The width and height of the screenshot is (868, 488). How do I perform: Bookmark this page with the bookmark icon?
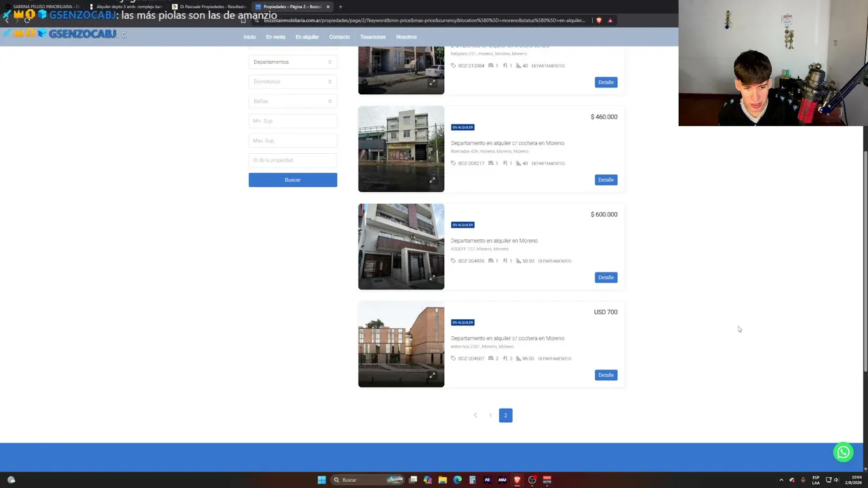pos(243,20)
